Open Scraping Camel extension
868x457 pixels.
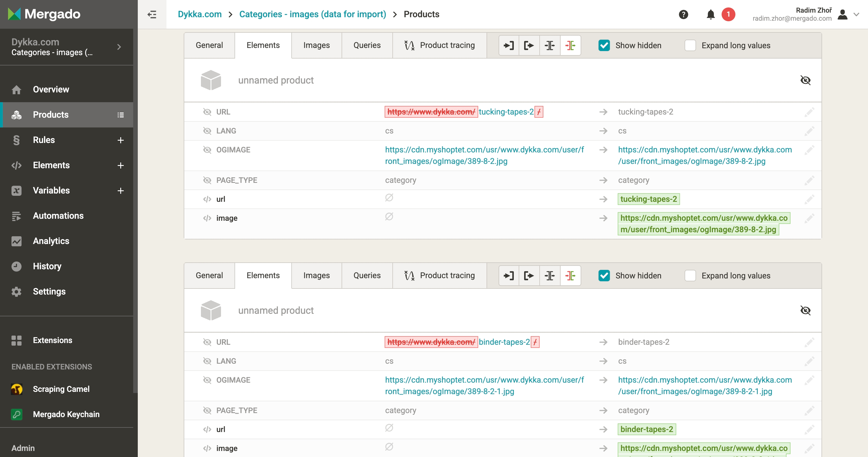(61, 389)
